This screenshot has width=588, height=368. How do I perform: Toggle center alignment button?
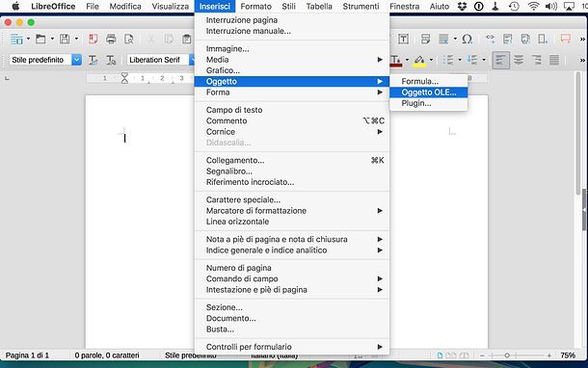pos(519,60)
